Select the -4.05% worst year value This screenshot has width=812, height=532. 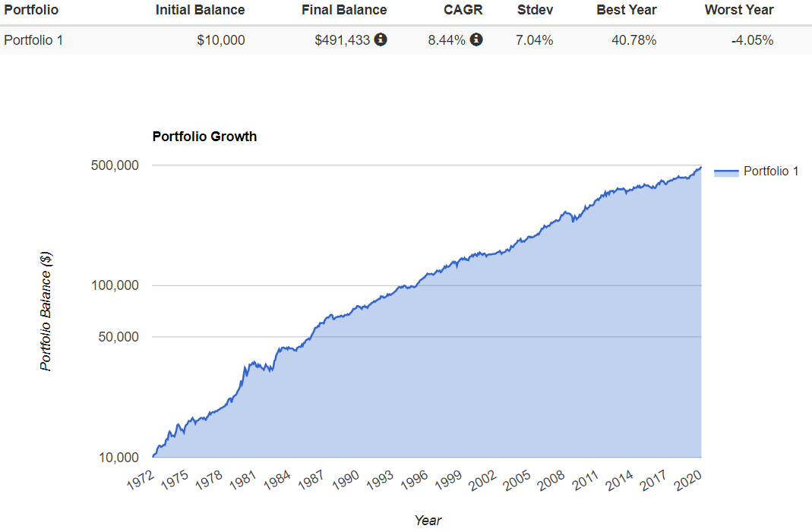pyautogui.click(x=752, y=40)
